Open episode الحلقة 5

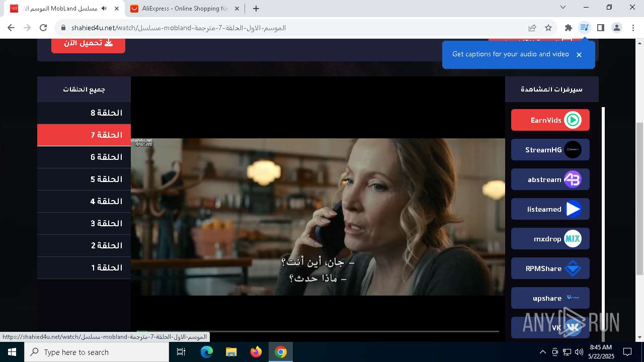coord(84,179)
